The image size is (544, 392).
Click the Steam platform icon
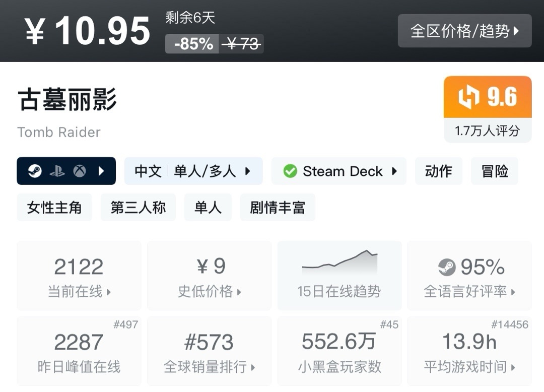tap(35, 171)
